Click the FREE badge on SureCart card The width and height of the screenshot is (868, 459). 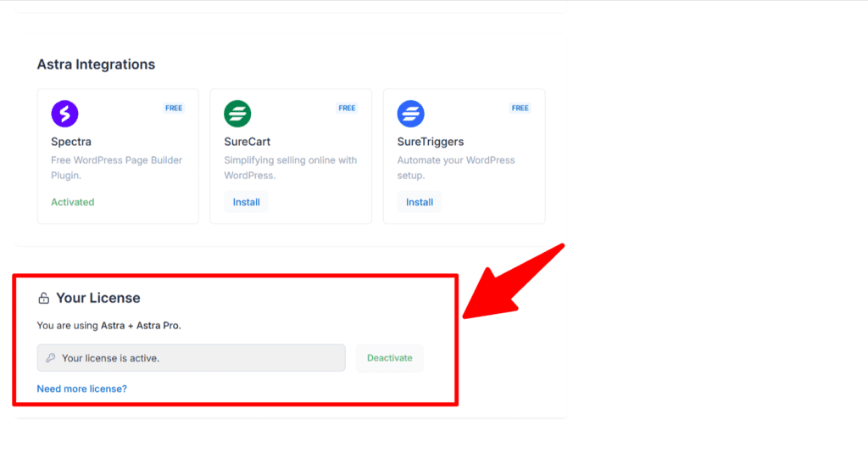pyautogui.click(x=347, y=109)
